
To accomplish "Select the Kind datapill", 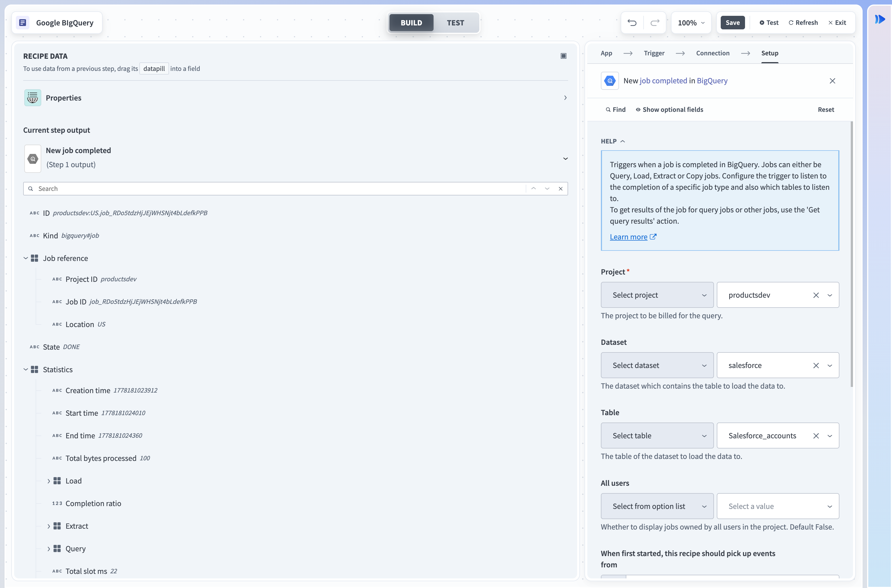I will 64,236.
